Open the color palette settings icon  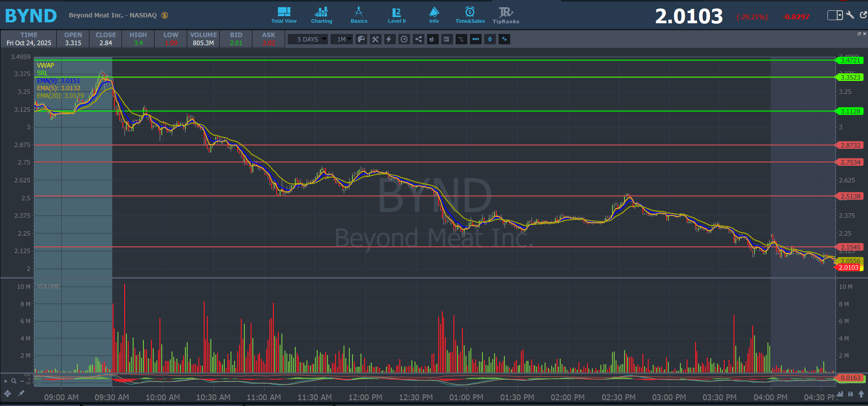(x=361, y=39)
